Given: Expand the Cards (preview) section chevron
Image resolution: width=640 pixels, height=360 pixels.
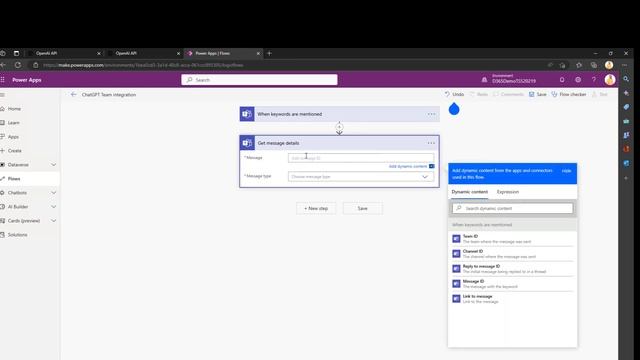Looking at the screenshot, I should point(53,221).
